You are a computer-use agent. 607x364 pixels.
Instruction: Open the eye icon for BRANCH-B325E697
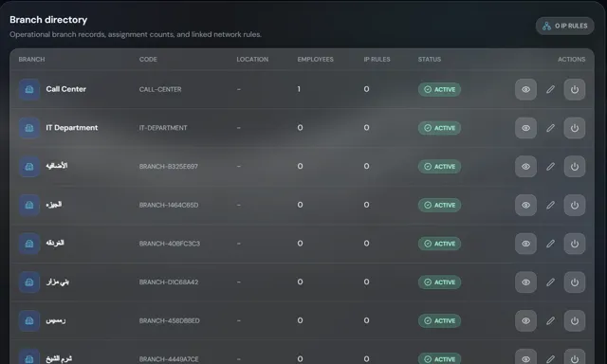coord(525,166)
